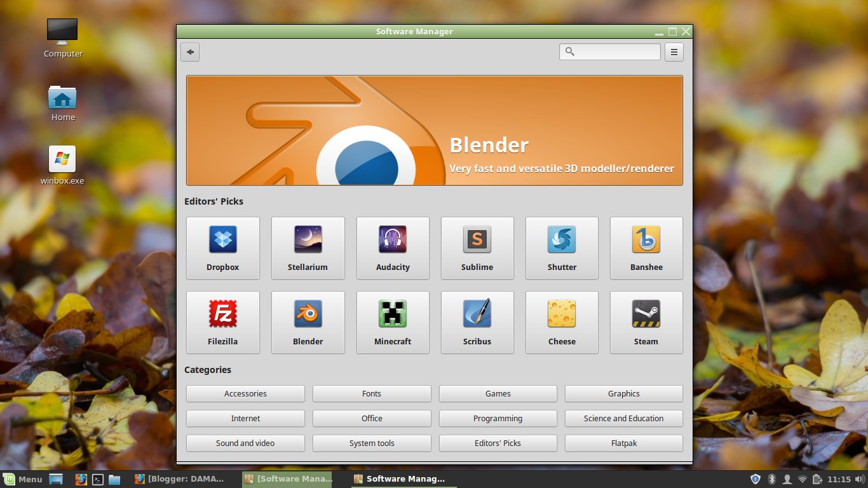Open the Linux Mint Menu

(x=24, y=479)
